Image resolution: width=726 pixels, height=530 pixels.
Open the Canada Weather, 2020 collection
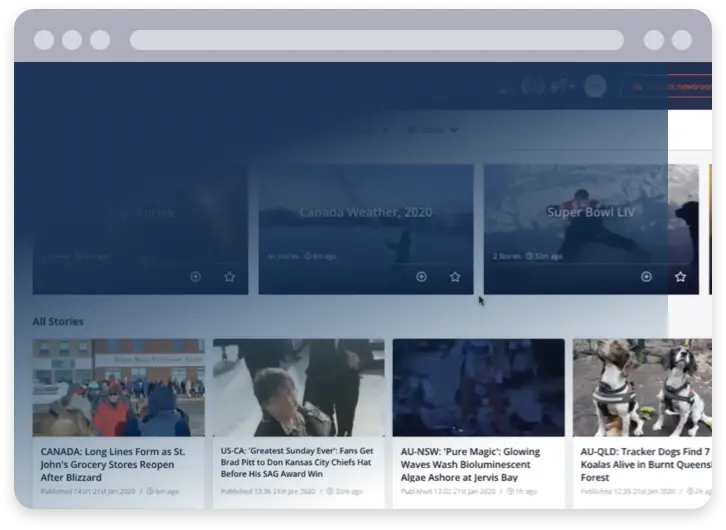(366, 212)
